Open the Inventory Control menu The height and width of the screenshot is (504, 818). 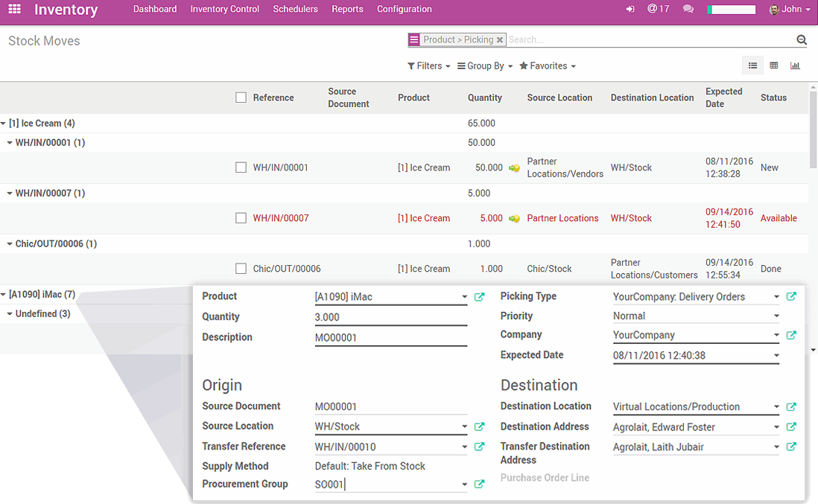pos(225,9)
